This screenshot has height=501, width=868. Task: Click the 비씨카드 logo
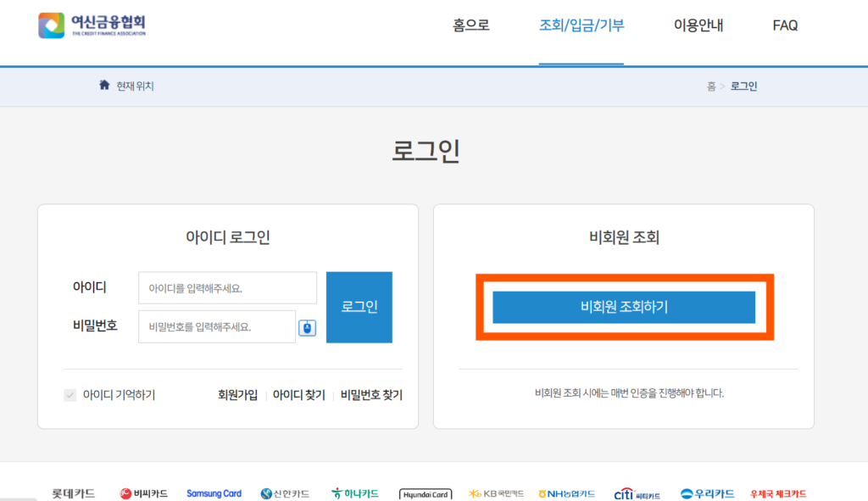click(x=143, y=493)
